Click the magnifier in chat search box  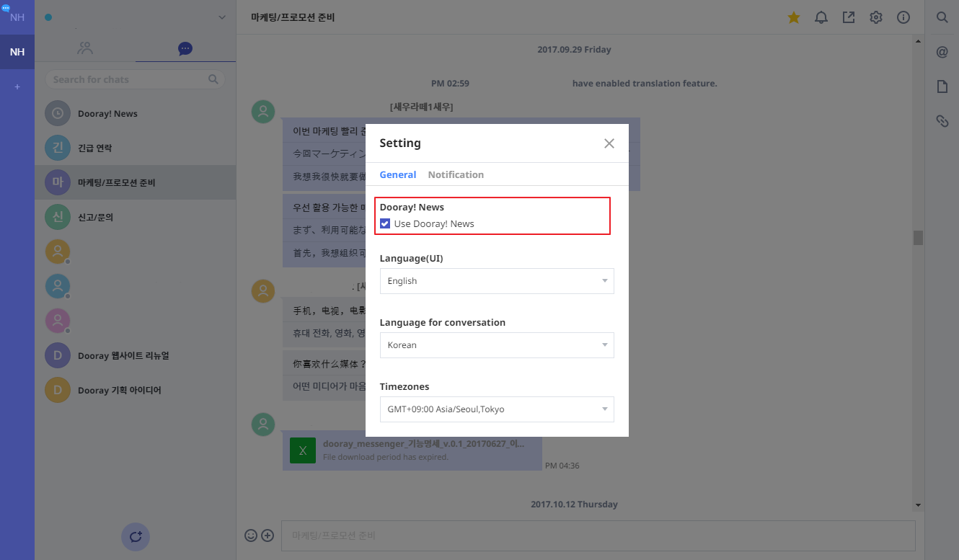[x=213, y=79]
